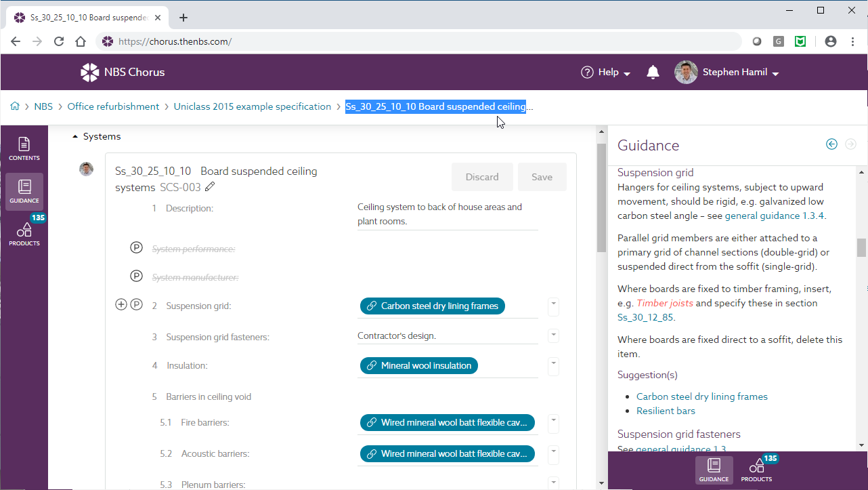Edit Contractor's design fasteners field
This screenshot has width=868, height=490.
tap(448, 335)
